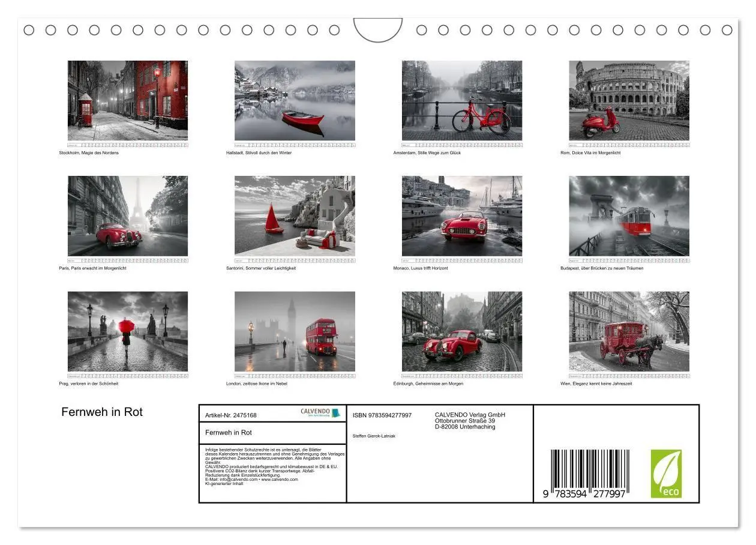Viewport: 756px width, 545px height.
Task: Click 'Fernweh in Rot' title inside info box
Action: pyautogui.click(x=229, y=433)
